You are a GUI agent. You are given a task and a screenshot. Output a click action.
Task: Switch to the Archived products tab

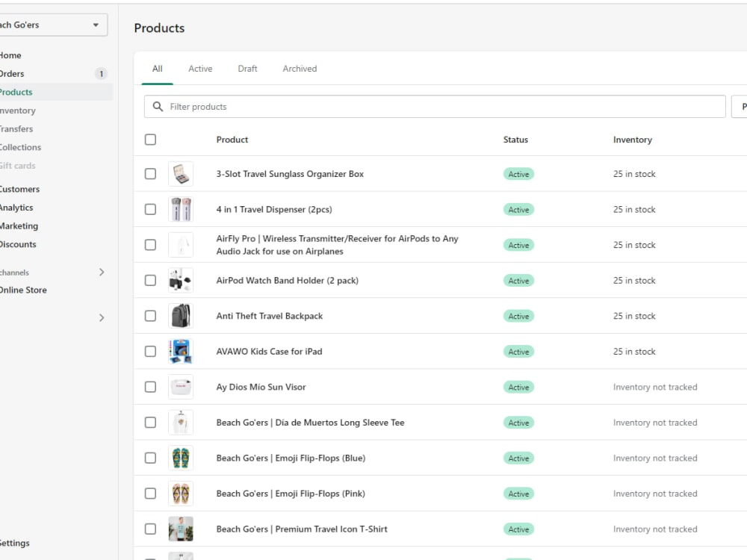tap(300, 69)
